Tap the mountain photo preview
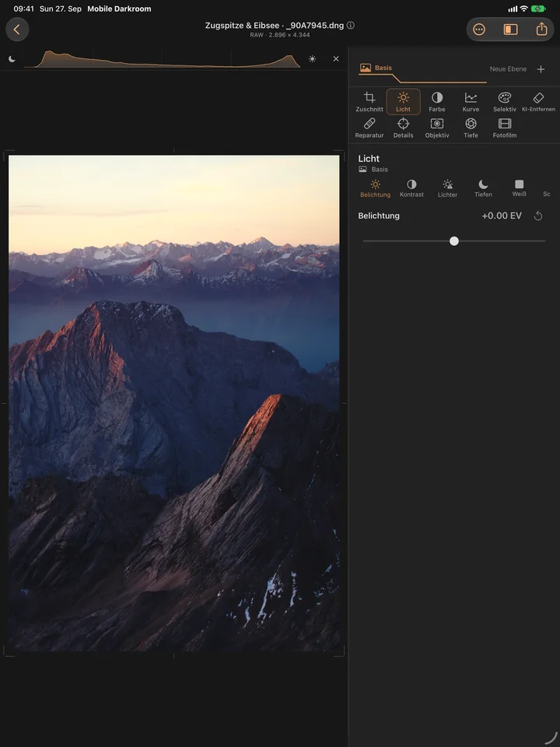This screenshot has height=747, width=560. [x=174, y=403]
